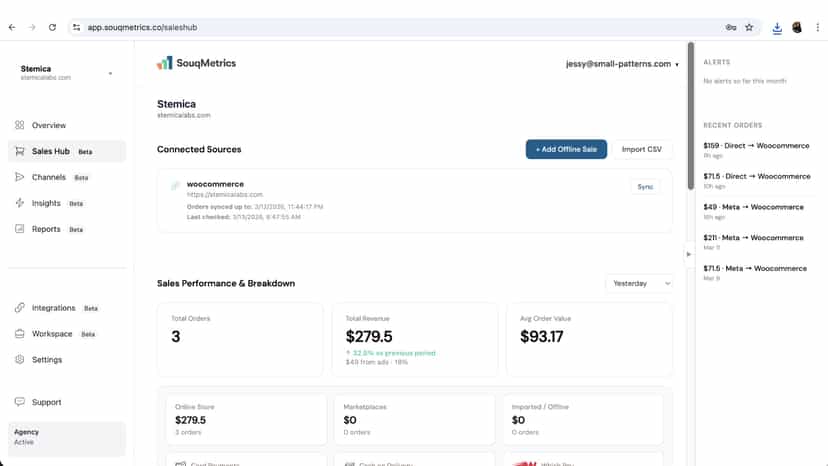Click the Sales Performance & Breakdown heading
The image size is (828, 466).
coord(226,284)
